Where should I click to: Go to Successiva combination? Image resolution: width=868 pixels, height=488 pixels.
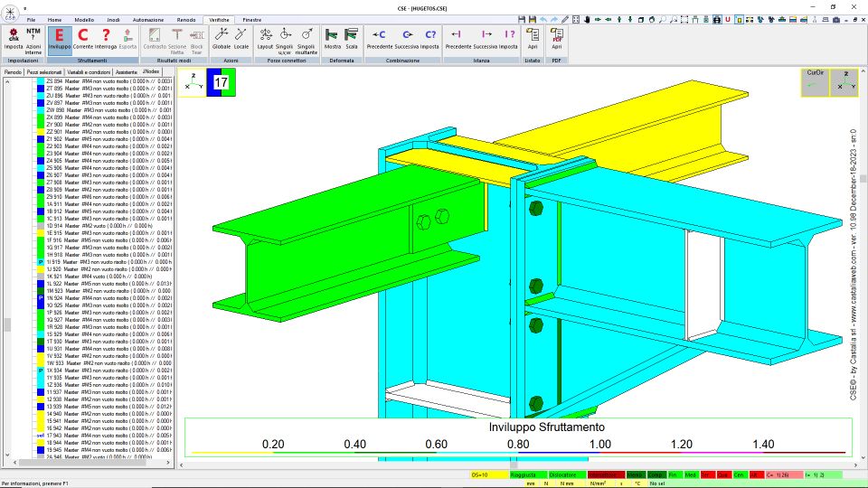point(408,40)
